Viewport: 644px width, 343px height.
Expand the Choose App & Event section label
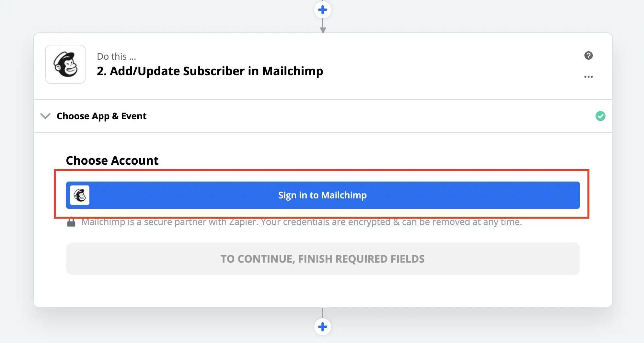click(x=101, y=116)
